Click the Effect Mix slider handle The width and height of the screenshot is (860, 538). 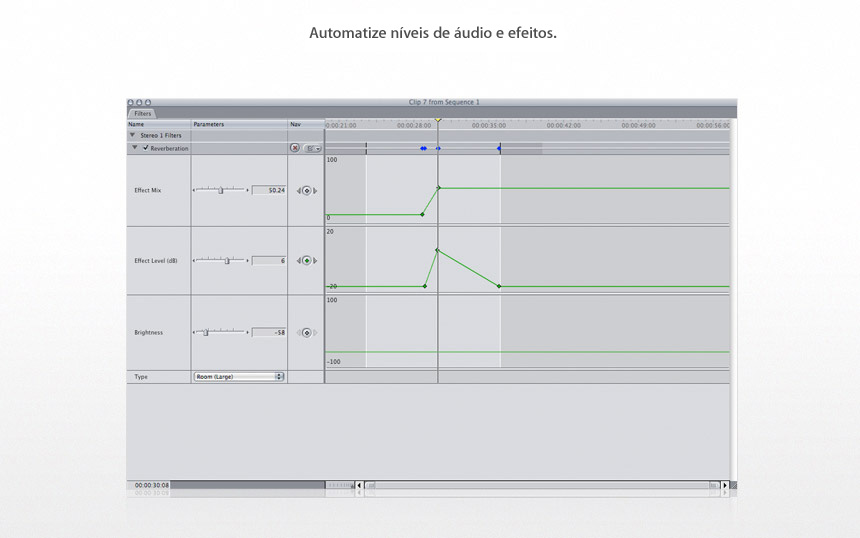click(x=221, y=190)
